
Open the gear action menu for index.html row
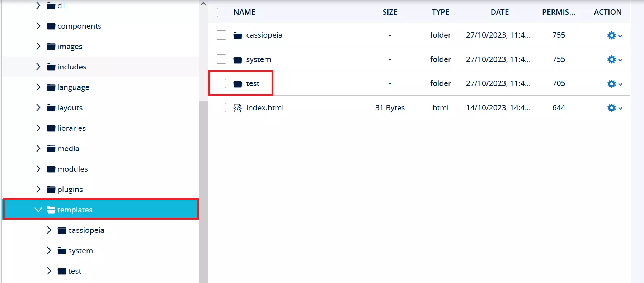[x=615, y=108]
